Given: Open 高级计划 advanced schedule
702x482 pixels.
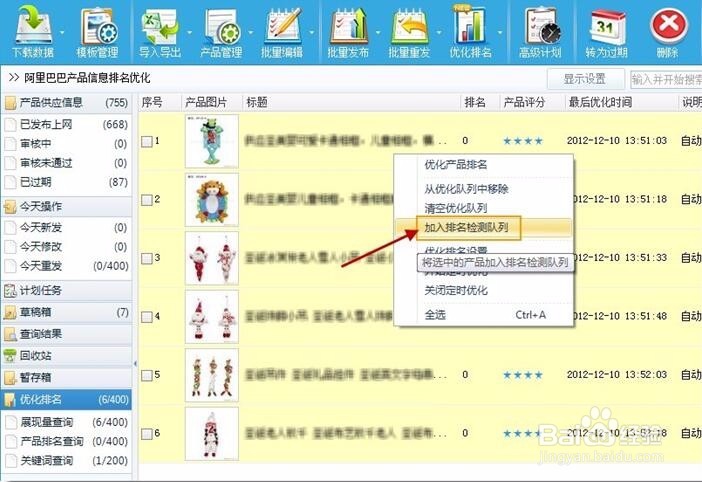Looking at the screenshot, I should [x=541, y=31].
